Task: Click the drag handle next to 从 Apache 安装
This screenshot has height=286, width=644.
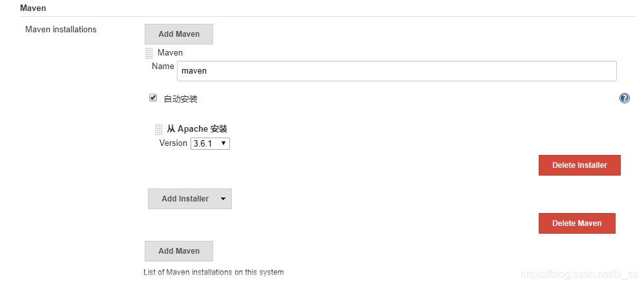Action: 158,129
